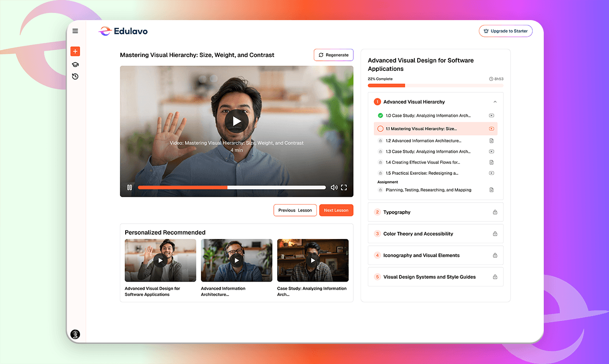Enter fullscreen with the expand icon

[344, 188]
